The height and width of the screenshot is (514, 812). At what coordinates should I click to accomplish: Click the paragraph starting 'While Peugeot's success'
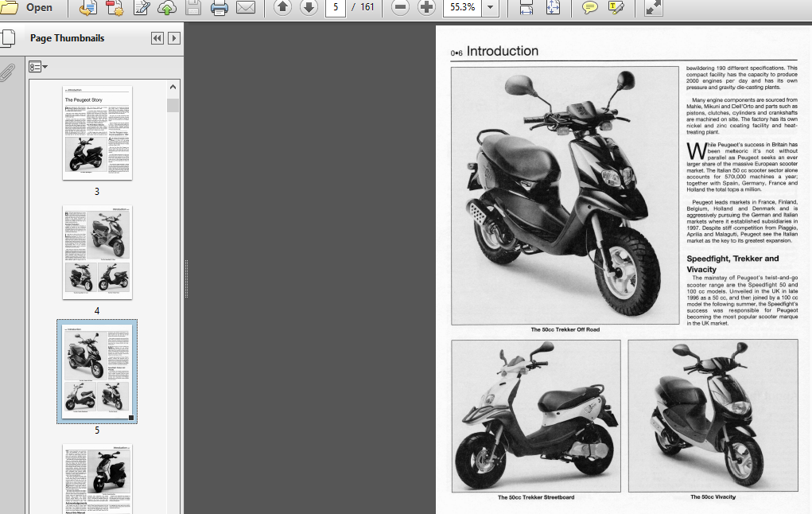(x=742, y=167)
